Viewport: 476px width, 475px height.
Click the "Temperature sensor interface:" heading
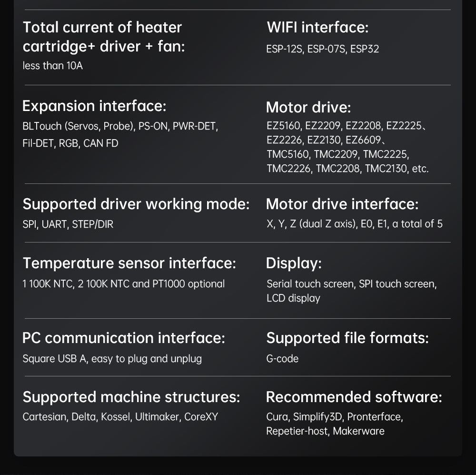click(x=129, y=263)
